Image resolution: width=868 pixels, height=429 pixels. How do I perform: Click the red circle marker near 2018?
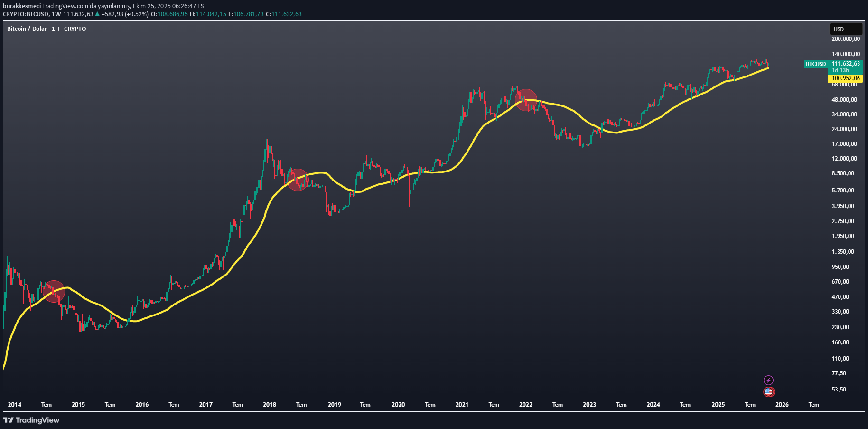(298, 180)
